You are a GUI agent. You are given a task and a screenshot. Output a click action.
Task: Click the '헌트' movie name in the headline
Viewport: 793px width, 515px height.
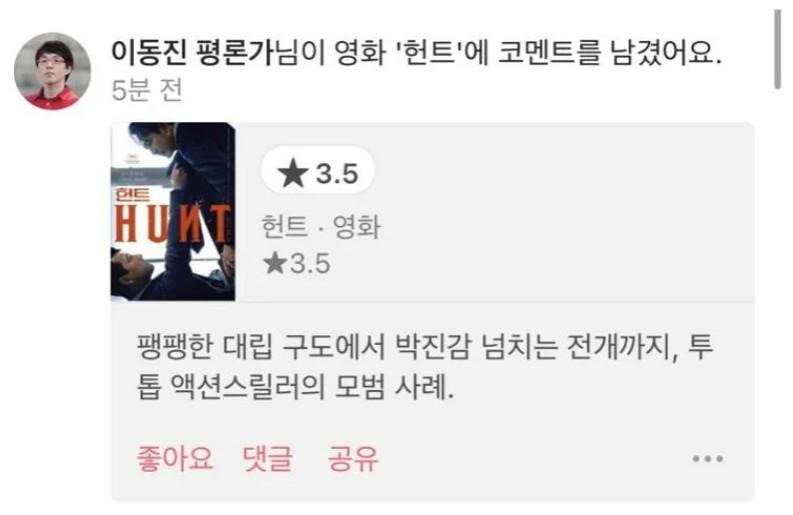click(430, 52)
